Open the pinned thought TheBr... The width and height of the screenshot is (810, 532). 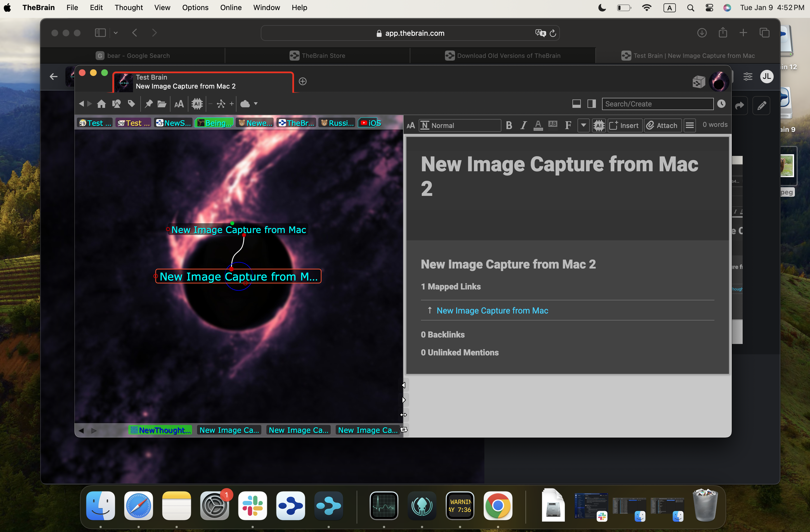pos(296,123)
